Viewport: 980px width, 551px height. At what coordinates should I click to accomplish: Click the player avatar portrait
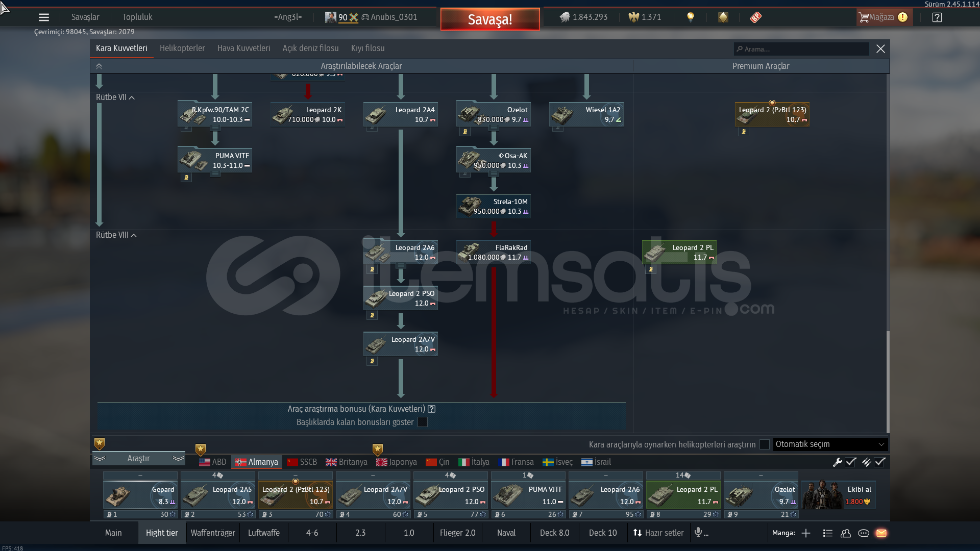coord(331,17)
